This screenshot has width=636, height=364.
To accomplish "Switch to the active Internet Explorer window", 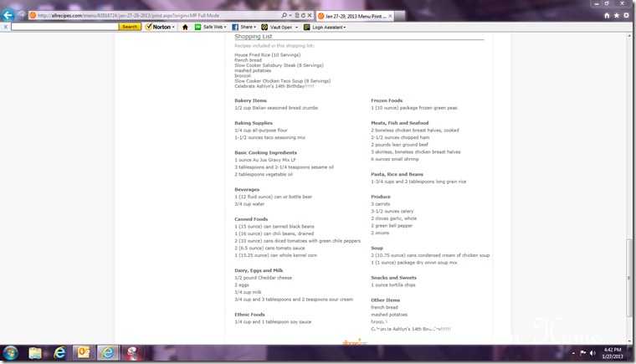I will tap(107, 353).
